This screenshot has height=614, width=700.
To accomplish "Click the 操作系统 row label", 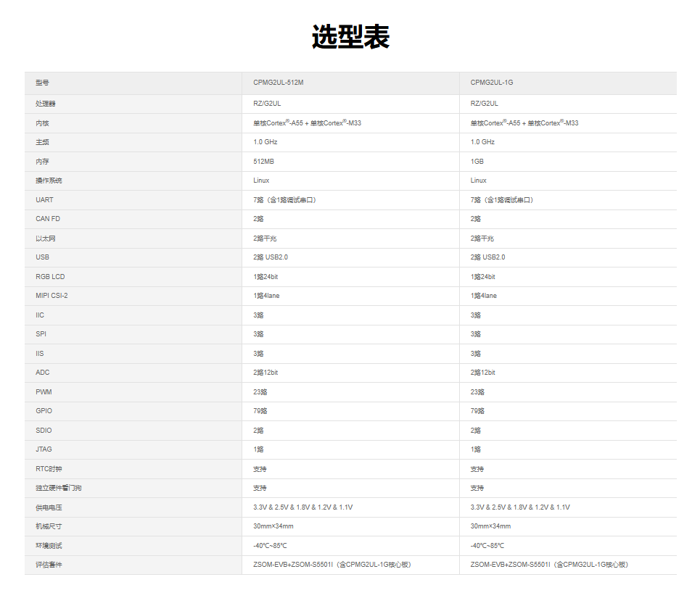I will pyautogui.click(x=49, y=181).
